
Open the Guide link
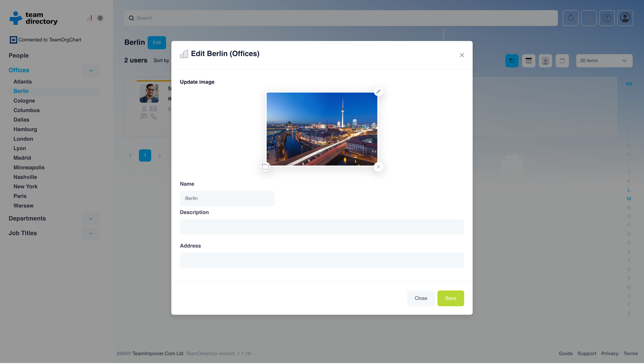point(566,353)
